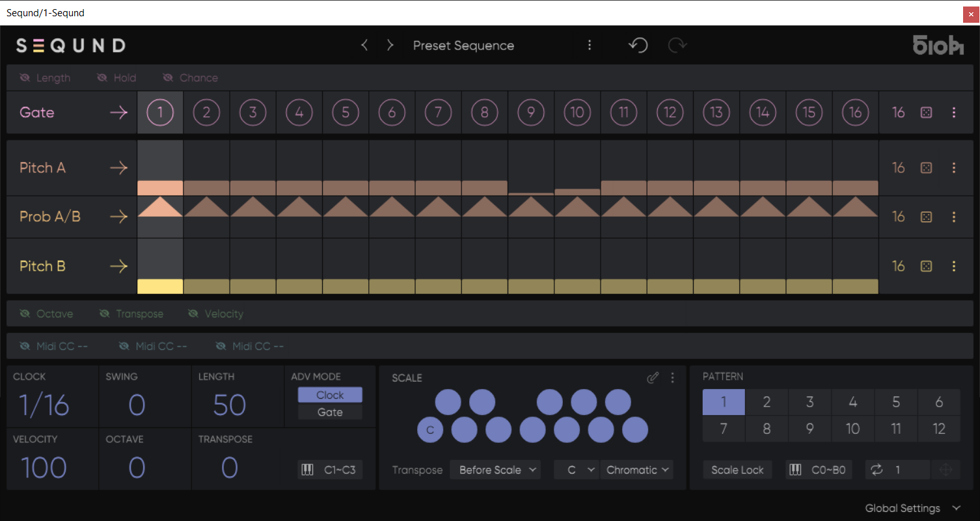Click the Scale link icon
Image resolution: width=980 pixels, height=521 pixels.
point(653,378)
